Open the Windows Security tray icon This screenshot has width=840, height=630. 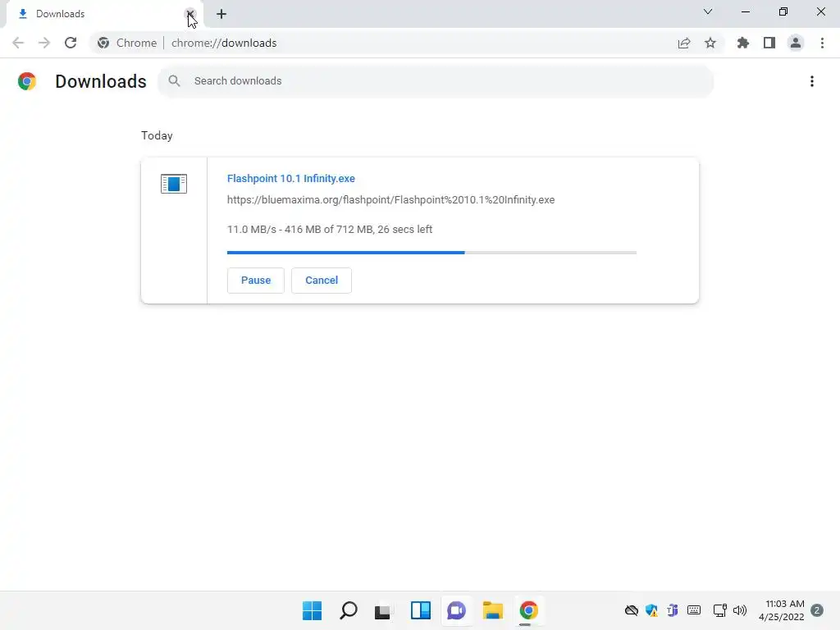(x=651, y=610)
